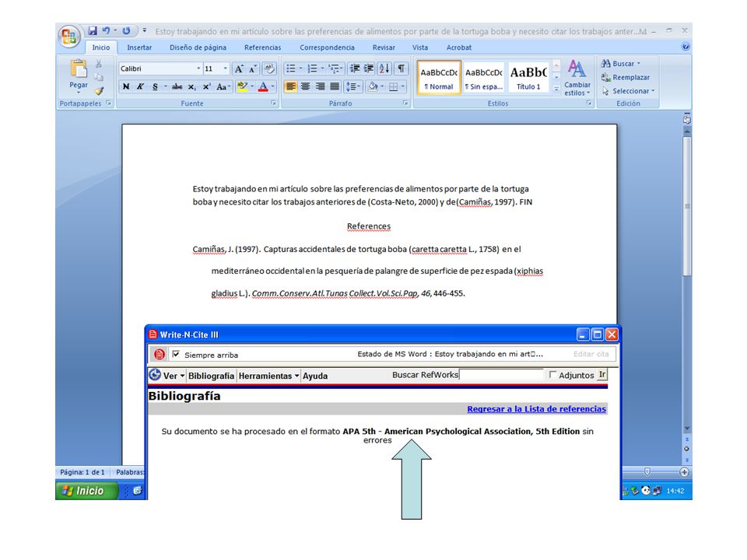
Task: Shrink font size with the smaller A icon
Action: point(252,68)
